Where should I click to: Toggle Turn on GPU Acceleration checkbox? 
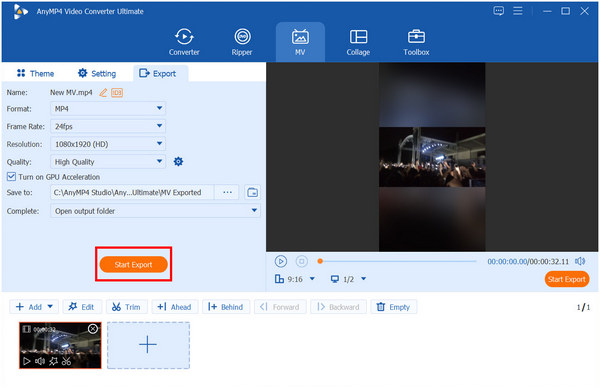(x=11, y=177)
